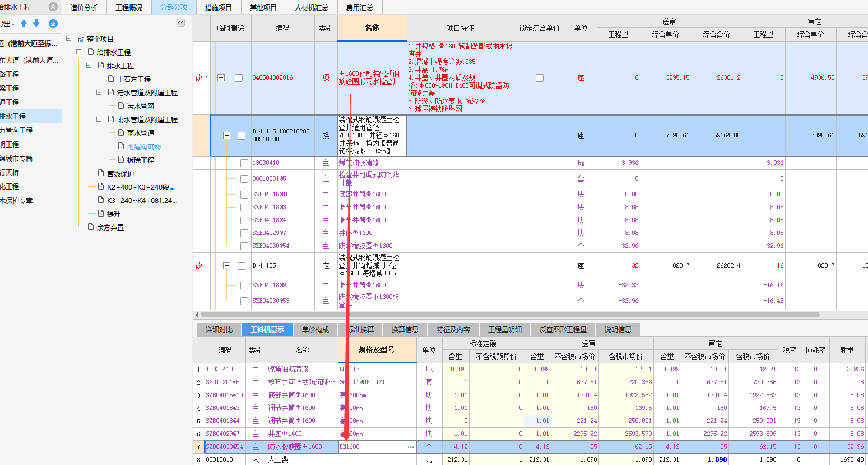The width and height of the screenshot is (868, 465).
Task: Tick the checkbox for row 13030410
Action: click(244, 163)
